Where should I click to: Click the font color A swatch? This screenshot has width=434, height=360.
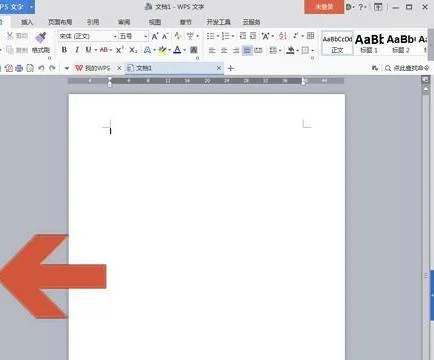point(177,50)
